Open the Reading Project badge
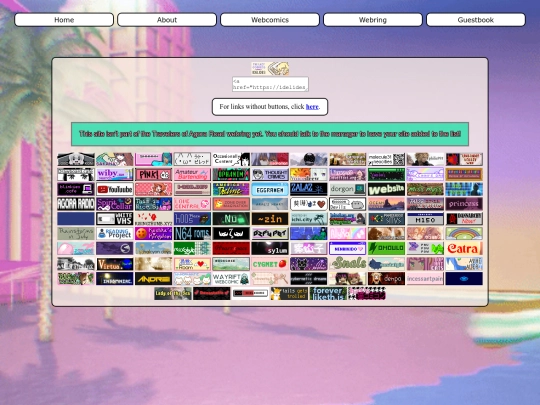This screenshot has width=540, height=405. 115,233
